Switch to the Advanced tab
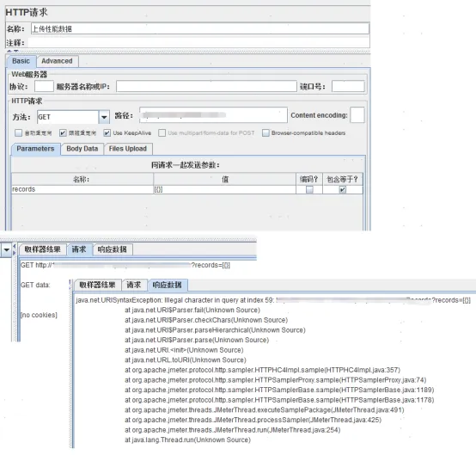Screen dimensions: 476x455 [x=57, y=61]
